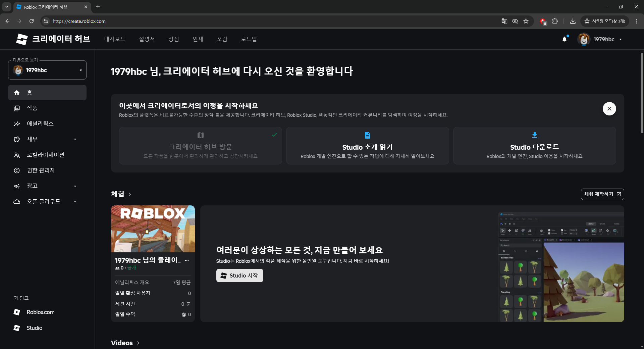Click the 권한 관리자 copyright icon

[x=17, y=170]
